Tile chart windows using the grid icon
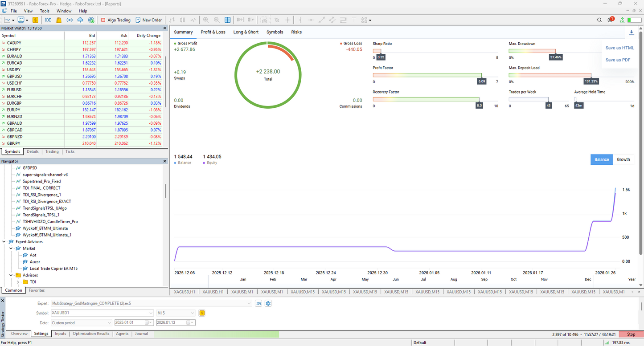The image size is (644, 346). tap(228, 20)
